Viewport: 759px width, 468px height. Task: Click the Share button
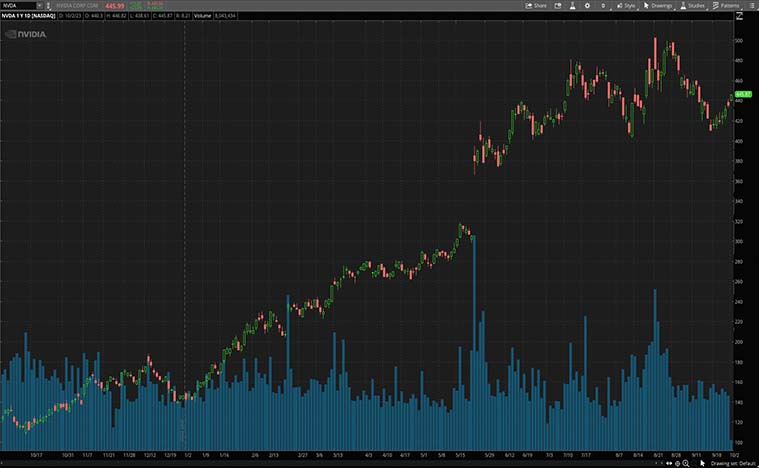[536, 5]
